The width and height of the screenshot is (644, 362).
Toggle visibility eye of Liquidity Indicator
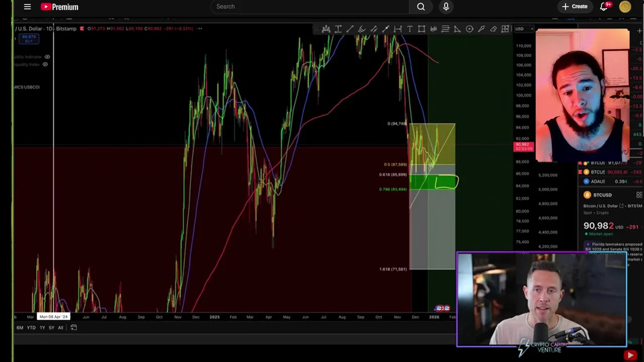point(48,57)
